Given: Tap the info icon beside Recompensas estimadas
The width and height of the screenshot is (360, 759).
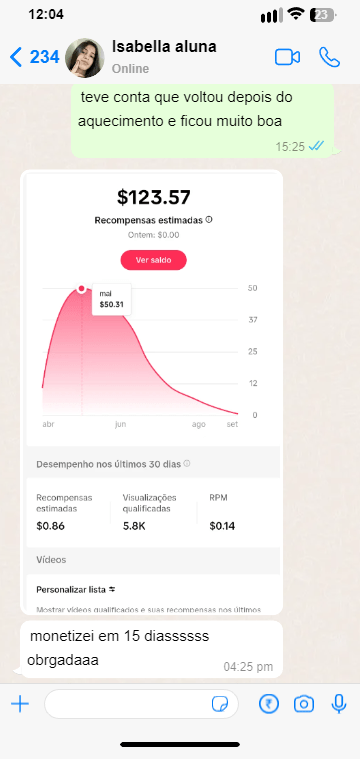Looking at the screenshot, I should click(209, 220).
